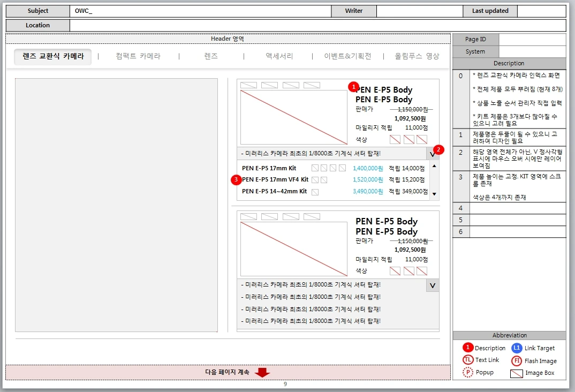Click the dotted P Popup legend icon

click(x=468, y=373)
